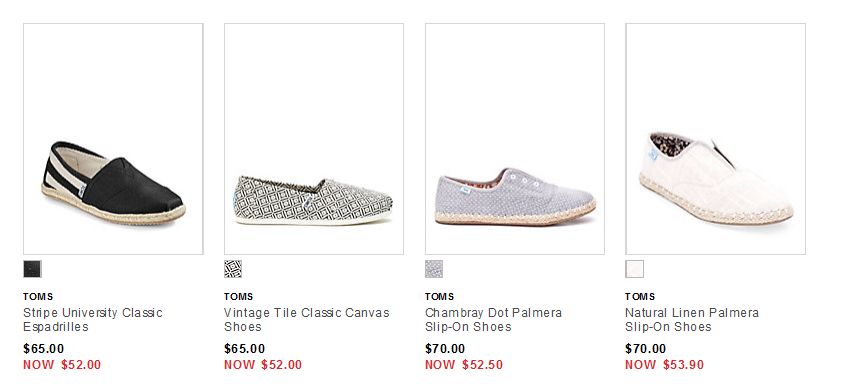Viewport: 849px width, 391px height.
Task: Click TOMS brand above Chambray Dot Palmera
Action: [x=440, y=297]
